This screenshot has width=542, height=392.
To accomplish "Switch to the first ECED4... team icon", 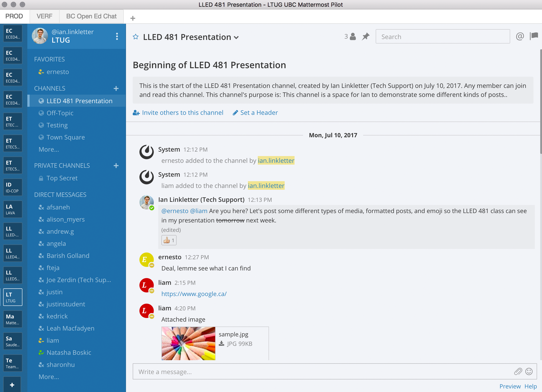I will click(12, 33).
